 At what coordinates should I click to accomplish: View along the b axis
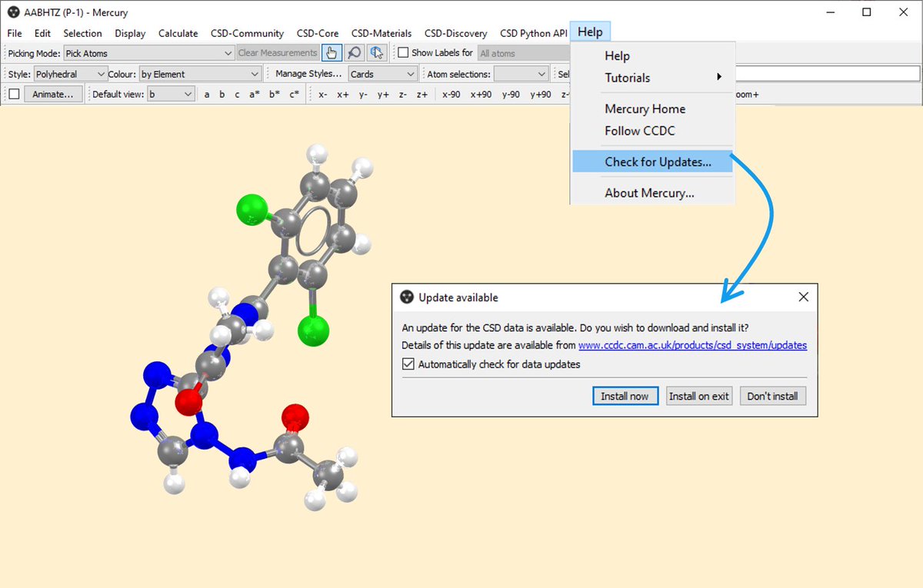(222, 94)
